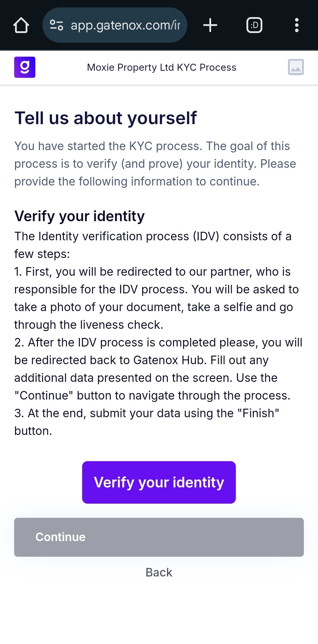Click the image placeholder icon in header
318x644 pixels.
296,67
